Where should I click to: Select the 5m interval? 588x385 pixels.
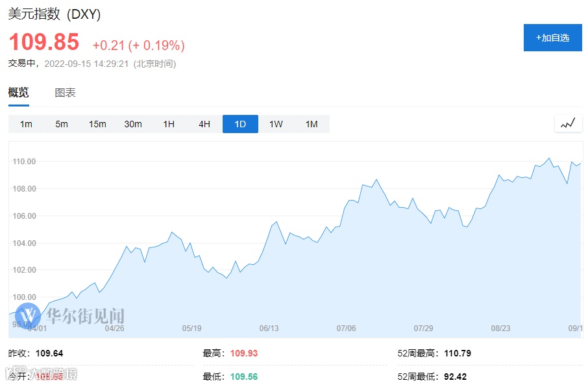click(x=62, y=124)
